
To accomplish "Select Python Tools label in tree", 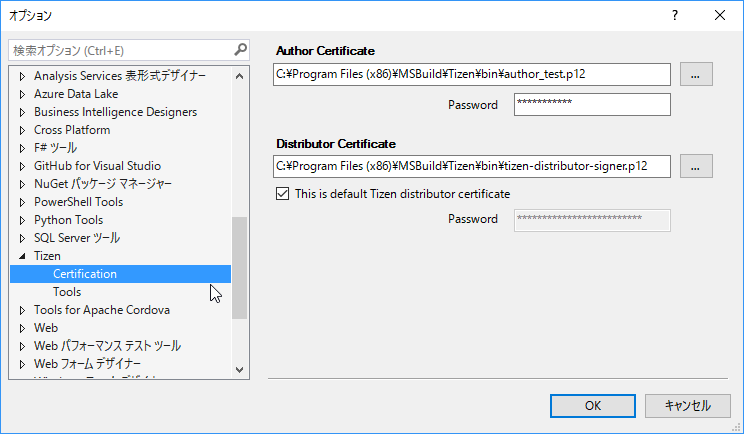I will tap(68, 220).
